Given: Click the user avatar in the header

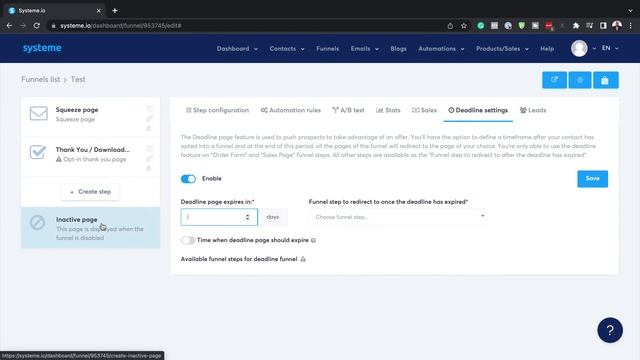Looking at the screenshot, I should click(579, 48).
